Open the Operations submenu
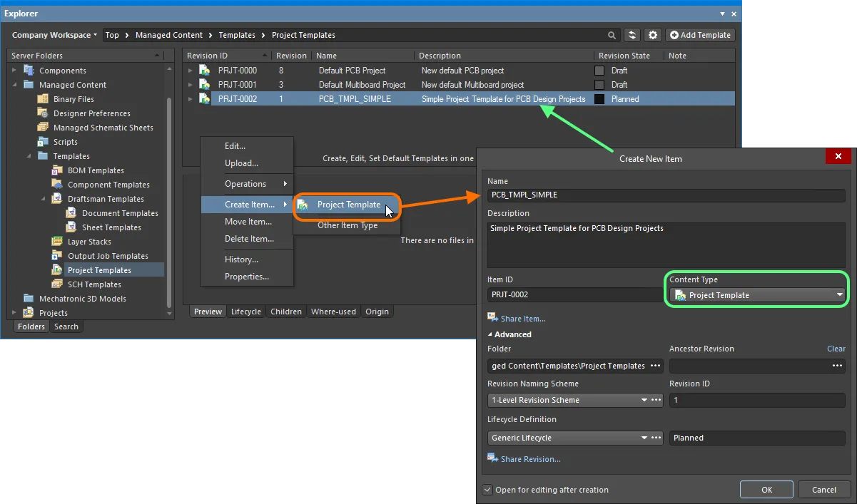The image size is (857, 504). point(247,184)
